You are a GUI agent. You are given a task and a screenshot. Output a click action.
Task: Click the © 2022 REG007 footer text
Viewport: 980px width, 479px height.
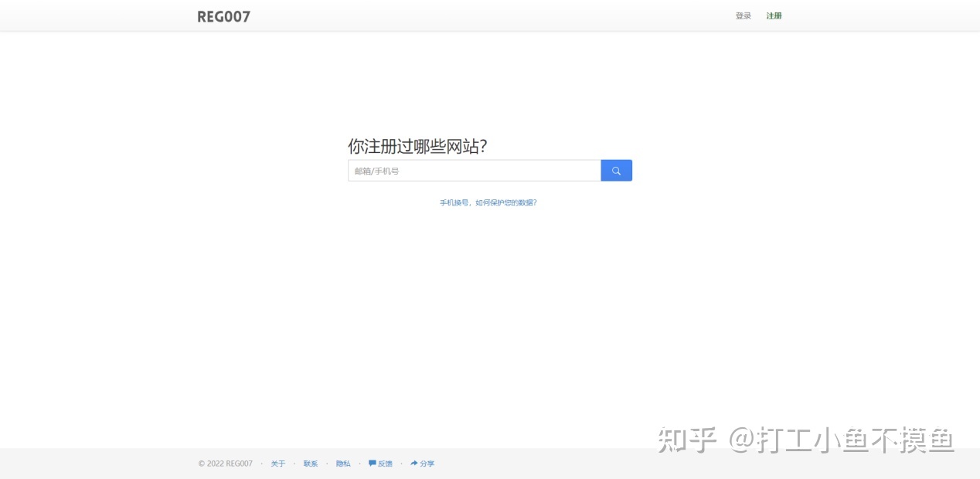click(x=225, y=464)
